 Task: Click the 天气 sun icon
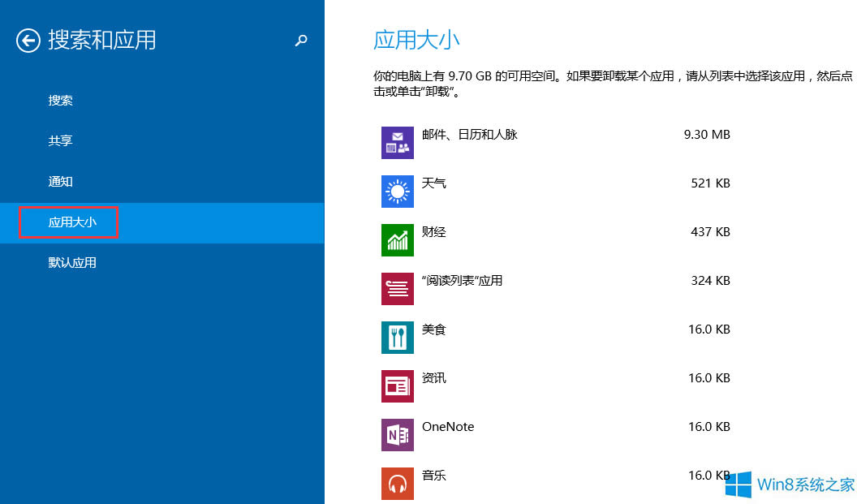coord(397,191)
